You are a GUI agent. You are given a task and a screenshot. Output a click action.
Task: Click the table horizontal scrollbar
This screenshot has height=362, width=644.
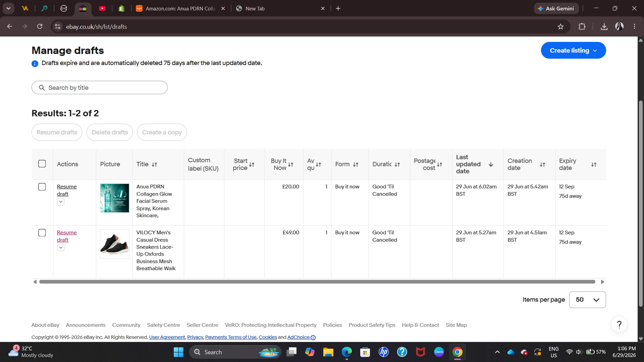point(317,282)
